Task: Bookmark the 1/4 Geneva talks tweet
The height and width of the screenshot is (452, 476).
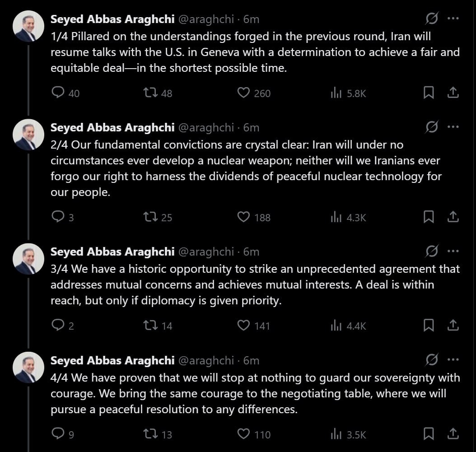Action: coord(428,93)
